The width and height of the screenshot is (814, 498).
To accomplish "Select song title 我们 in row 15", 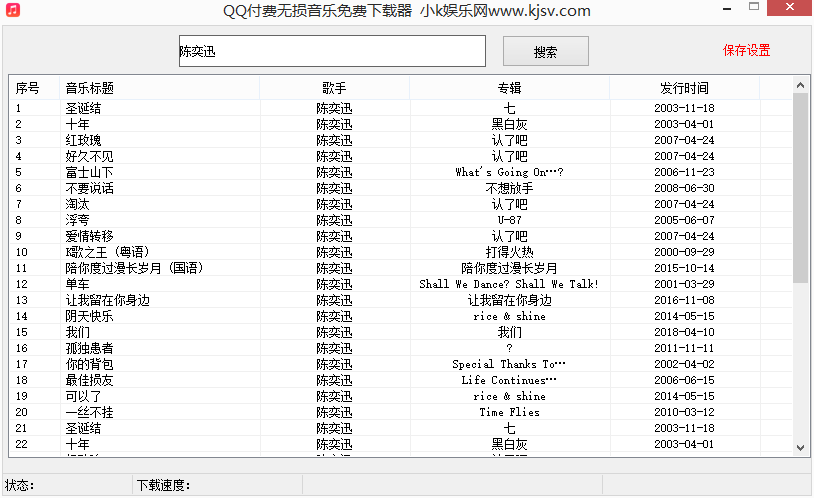I will tap(77, 332).
